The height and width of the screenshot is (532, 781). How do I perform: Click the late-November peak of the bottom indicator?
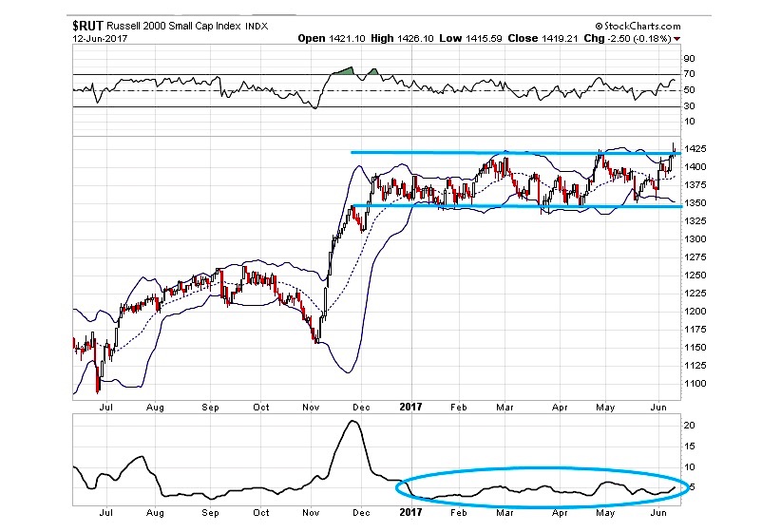[353, 422]
